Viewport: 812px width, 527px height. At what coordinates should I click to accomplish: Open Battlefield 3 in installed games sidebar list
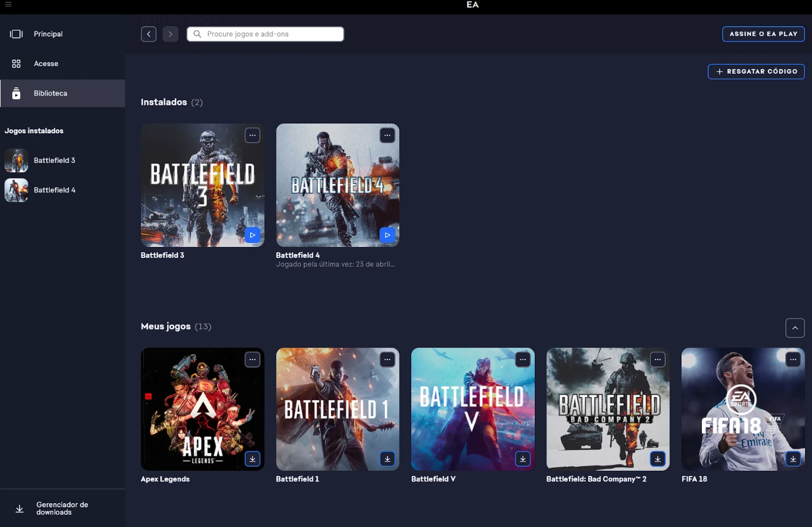(63, 161)
